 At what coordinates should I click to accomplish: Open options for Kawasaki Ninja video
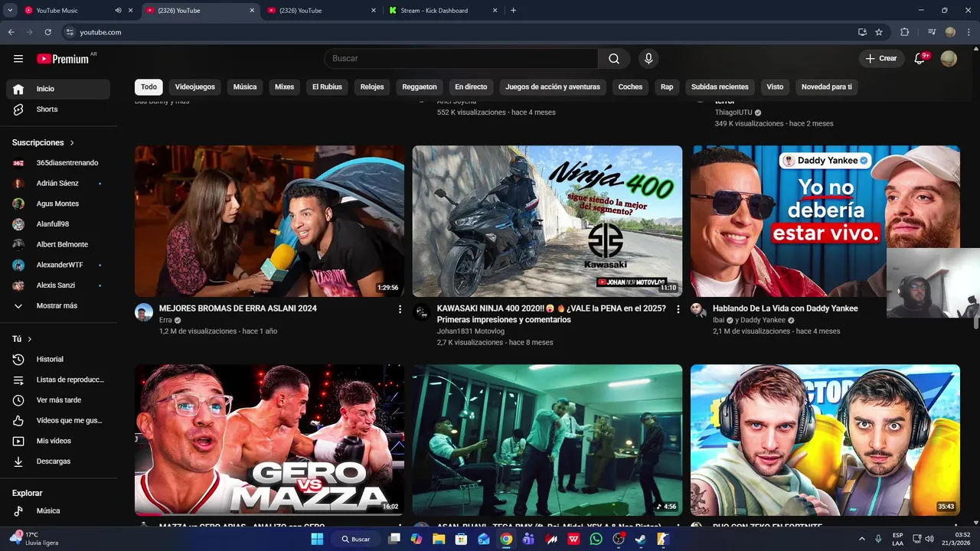[678, 309]
